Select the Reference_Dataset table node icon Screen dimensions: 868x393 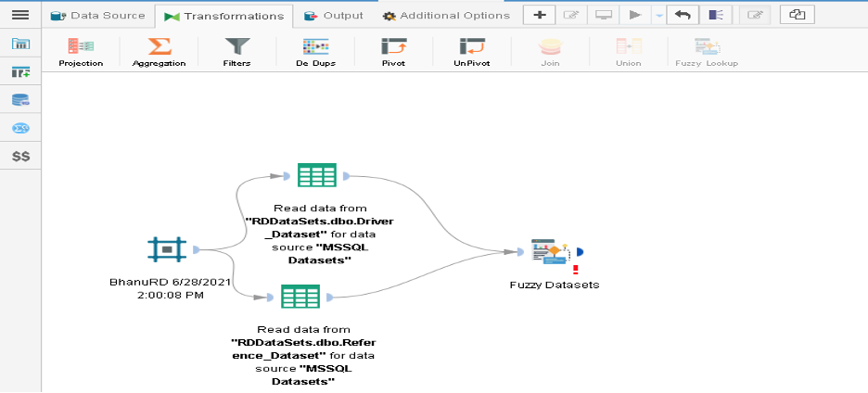300,297
